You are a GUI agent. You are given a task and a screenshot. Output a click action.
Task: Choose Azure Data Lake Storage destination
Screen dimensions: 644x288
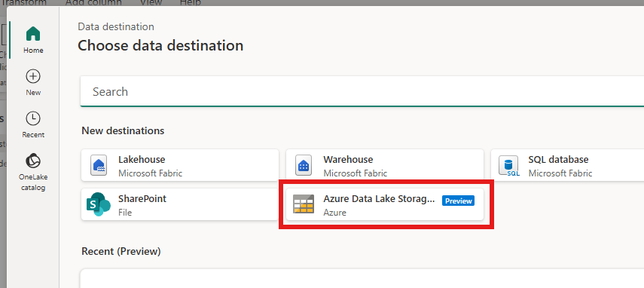click(x=385, y=204)
